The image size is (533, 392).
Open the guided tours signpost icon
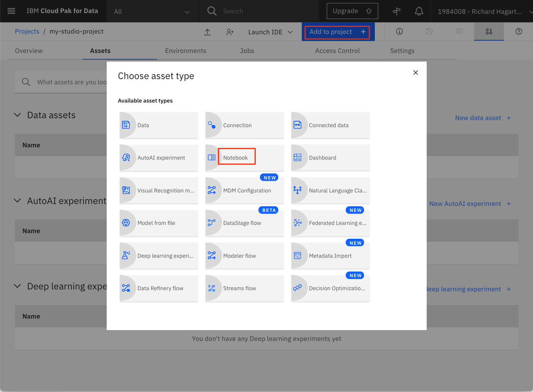pyautogui.click(x=397, y=11)
